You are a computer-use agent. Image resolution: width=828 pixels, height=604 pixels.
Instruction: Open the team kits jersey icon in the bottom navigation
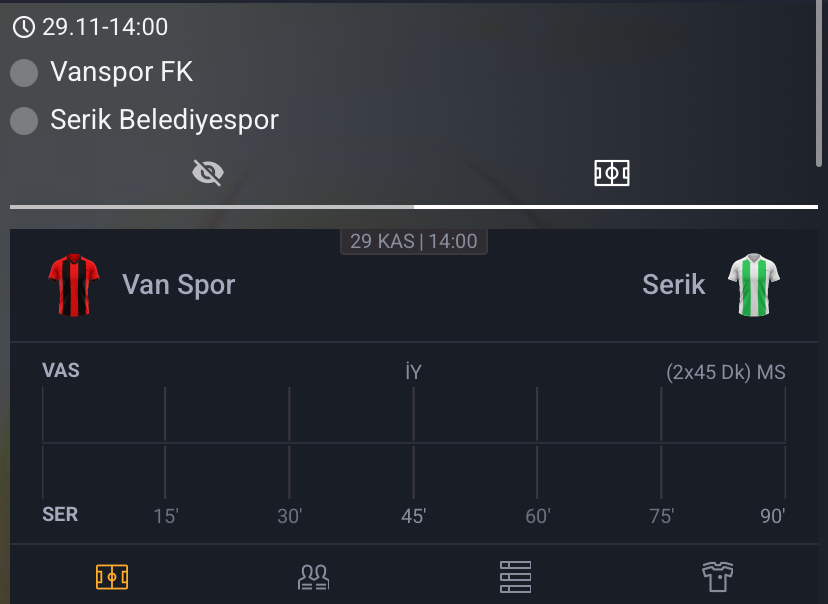[x=716, y=576]
